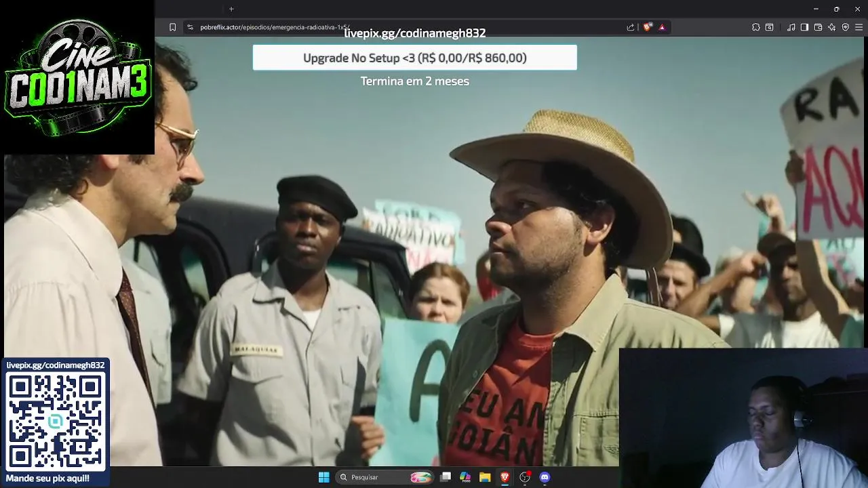This screenshot has height=488, width=868.
Task: Open a new browser tab
Action: pyautogui.click(x=231, y=9)
